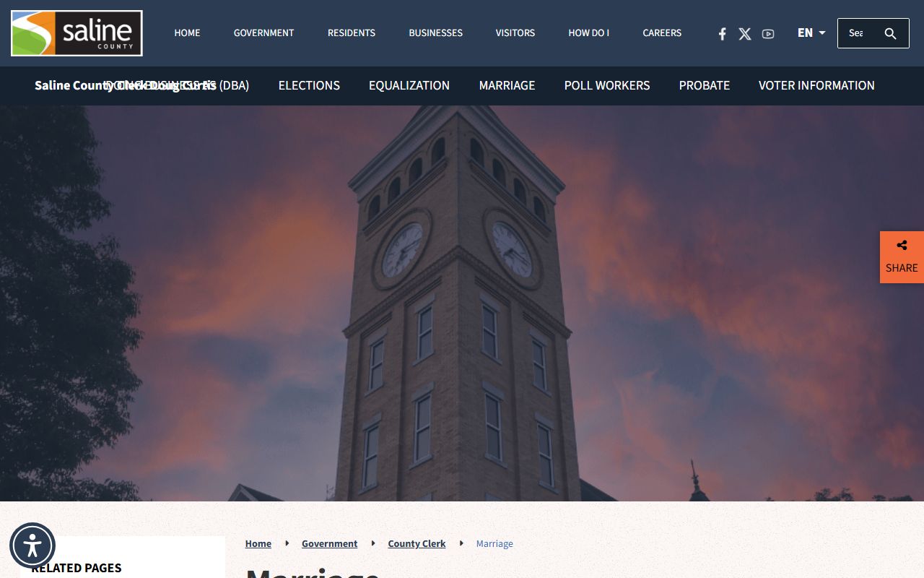
Task: Open the YouTube channel icon
Action: tap(768, 34)
